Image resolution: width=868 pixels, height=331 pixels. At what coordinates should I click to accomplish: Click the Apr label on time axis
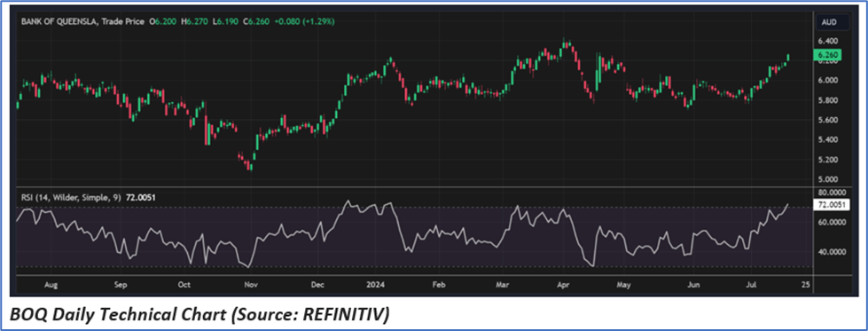[564, 286]
